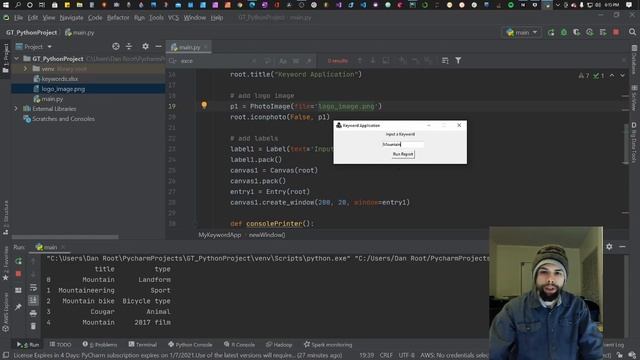Toggle soft-wrap in Run console

33,287
